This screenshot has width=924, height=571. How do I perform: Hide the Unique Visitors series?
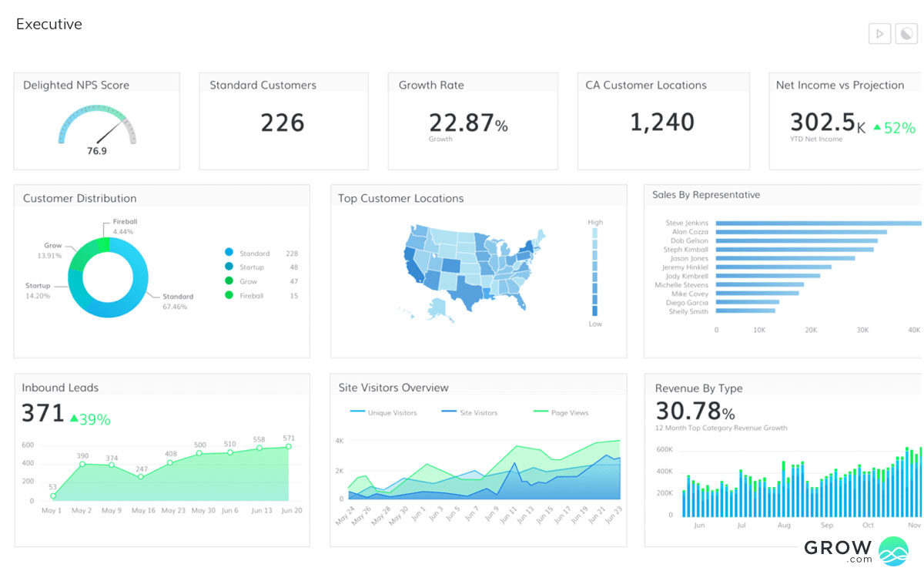(383, 413)
